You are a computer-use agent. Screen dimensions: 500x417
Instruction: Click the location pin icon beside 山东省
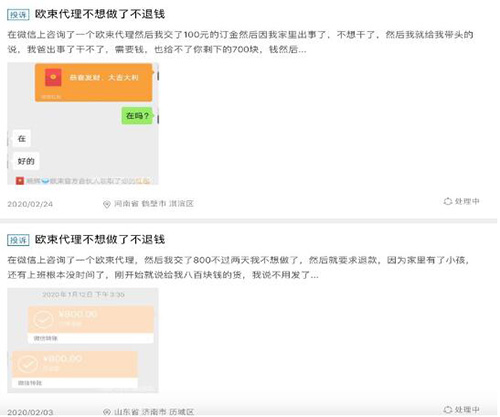(107, 412)
